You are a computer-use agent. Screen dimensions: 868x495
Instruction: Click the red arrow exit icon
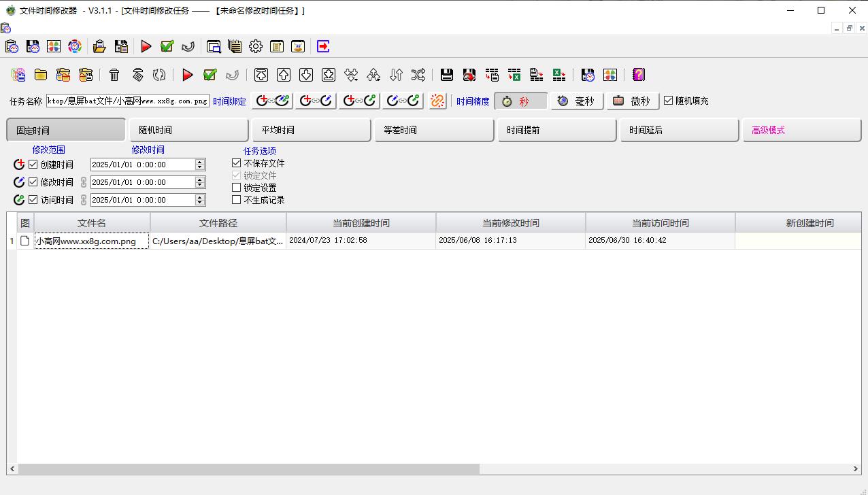coord(323,46)
